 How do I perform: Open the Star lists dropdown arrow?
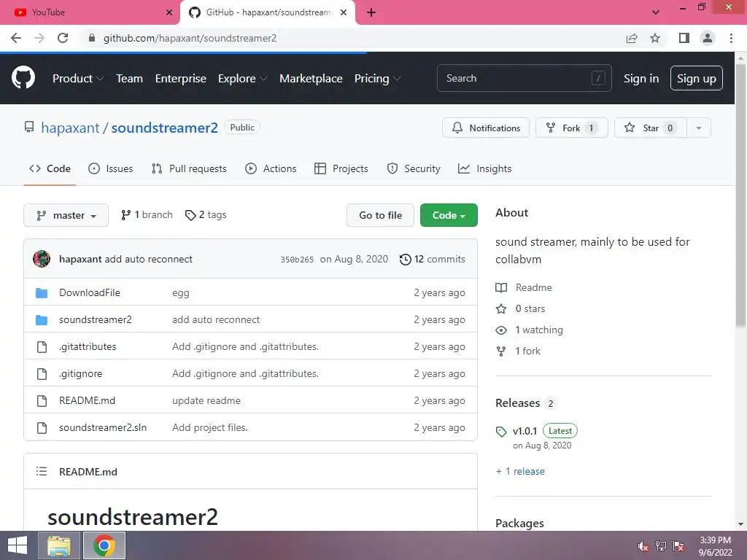[698, 128]
